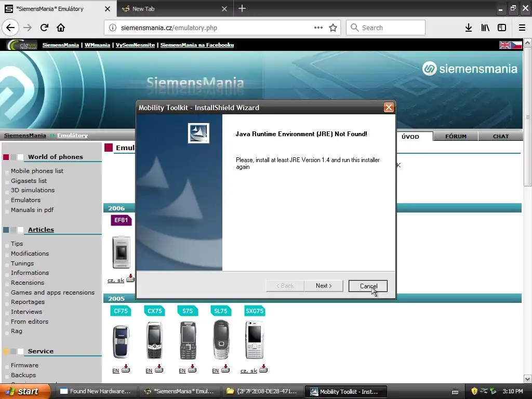Switch to the New Tab browser tab
The width and height of the screenshot is (532, 399).
[x=175, y=9]
